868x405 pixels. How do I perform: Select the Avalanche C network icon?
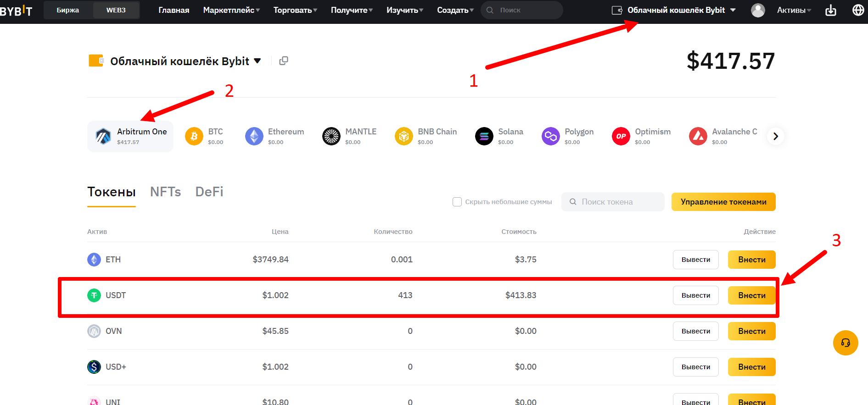pos(698,136)
